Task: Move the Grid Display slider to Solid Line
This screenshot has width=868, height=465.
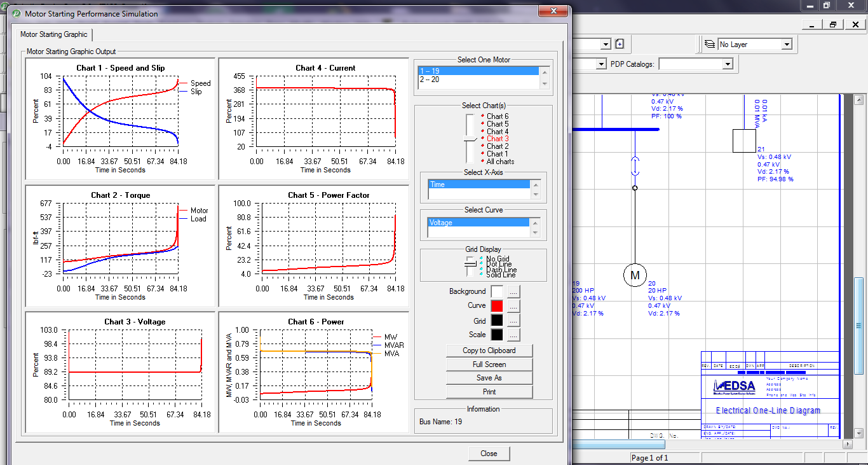Action: (471, 275)
